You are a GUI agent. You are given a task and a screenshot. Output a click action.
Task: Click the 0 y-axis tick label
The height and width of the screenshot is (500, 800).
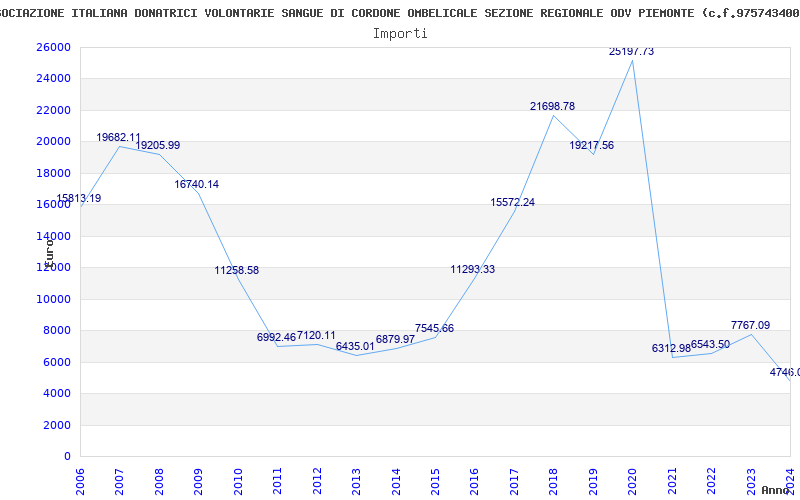[x=67, y=456]
